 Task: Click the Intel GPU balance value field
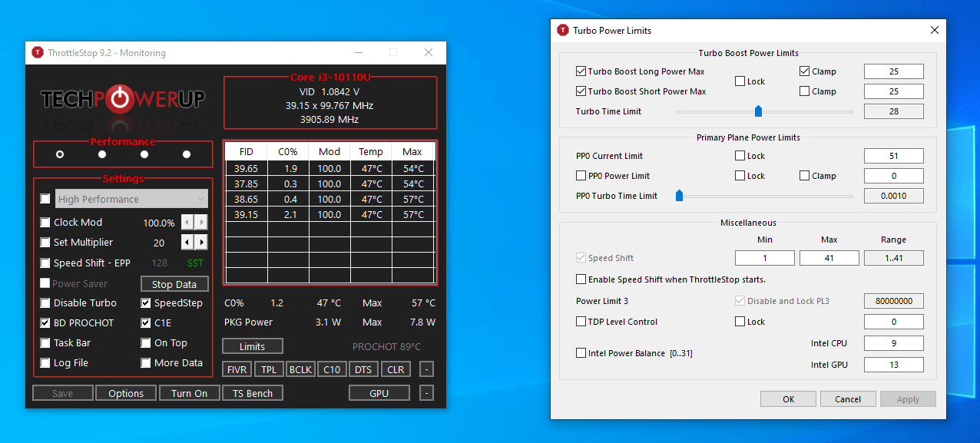pyautogui.click(x=894, y=365)
